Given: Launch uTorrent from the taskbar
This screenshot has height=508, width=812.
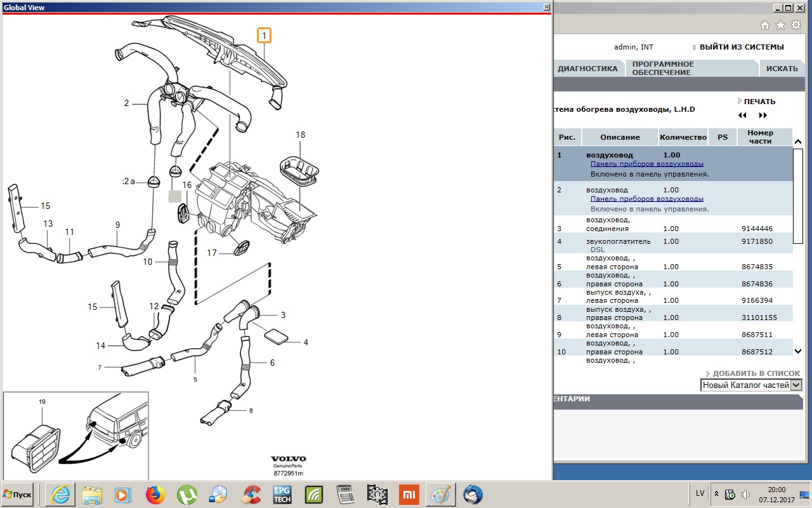Looking at the screenshot, I should [x=187, y=494].
